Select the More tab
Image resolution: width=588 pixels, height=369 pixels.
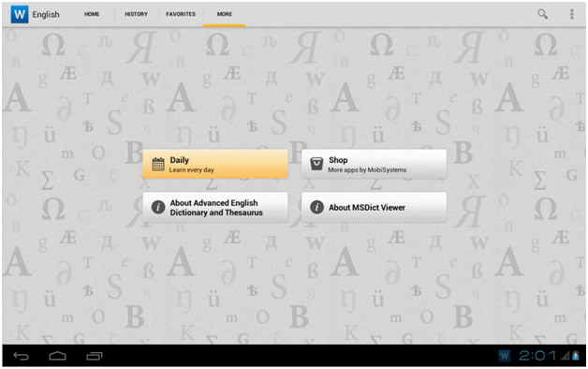pos(225,14)
